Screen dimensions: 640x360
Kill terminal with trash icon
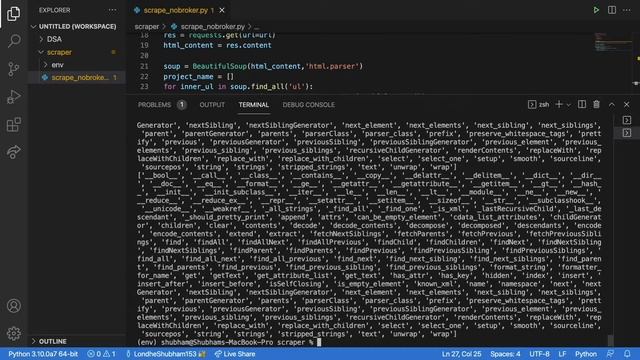pyautogui.click(x=596, y=104)
